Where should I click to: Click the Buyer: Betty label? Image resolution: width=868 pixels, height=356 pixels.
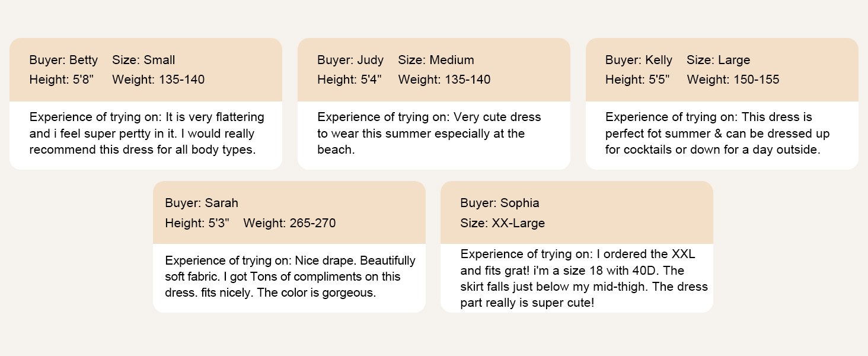63,60
